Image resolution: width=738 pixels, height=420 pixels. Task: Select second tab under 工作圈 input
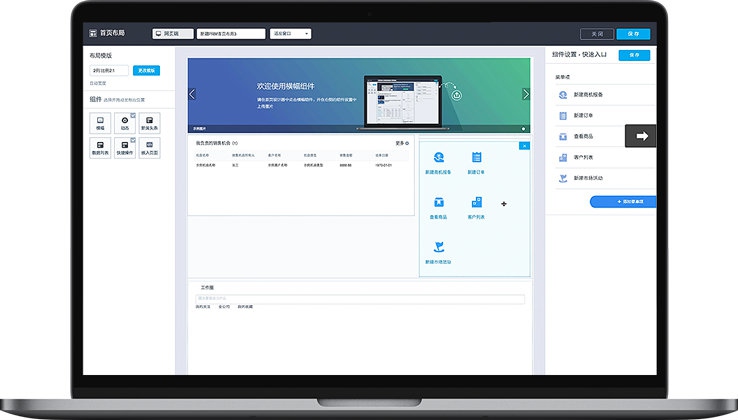pyautogui.click(x=224, y=307)
